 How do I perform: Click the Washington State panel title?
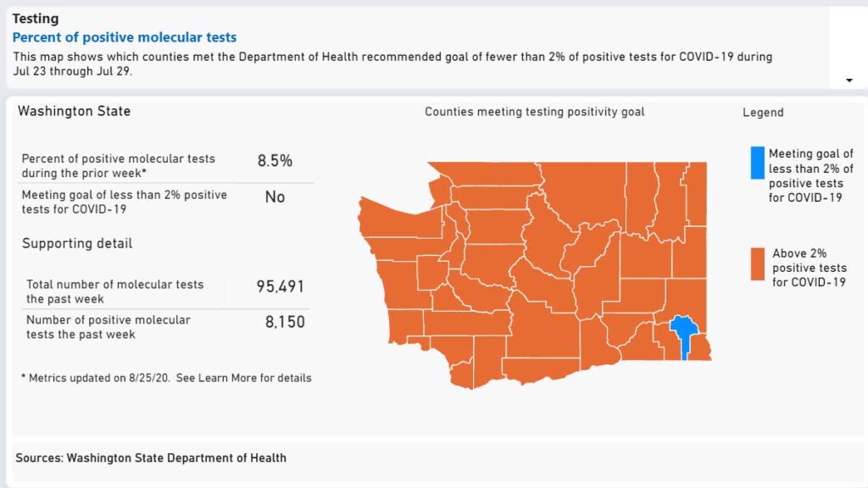tap(75, 111)
